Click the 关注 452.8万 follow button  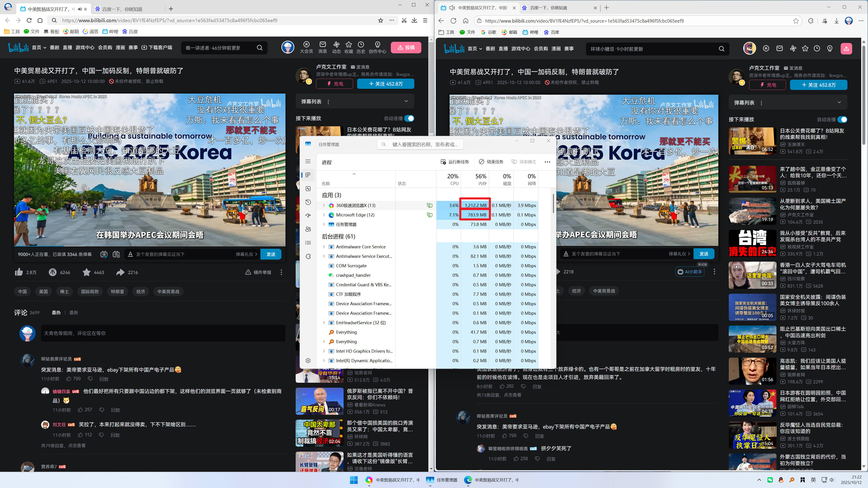(x=385, y=84)
